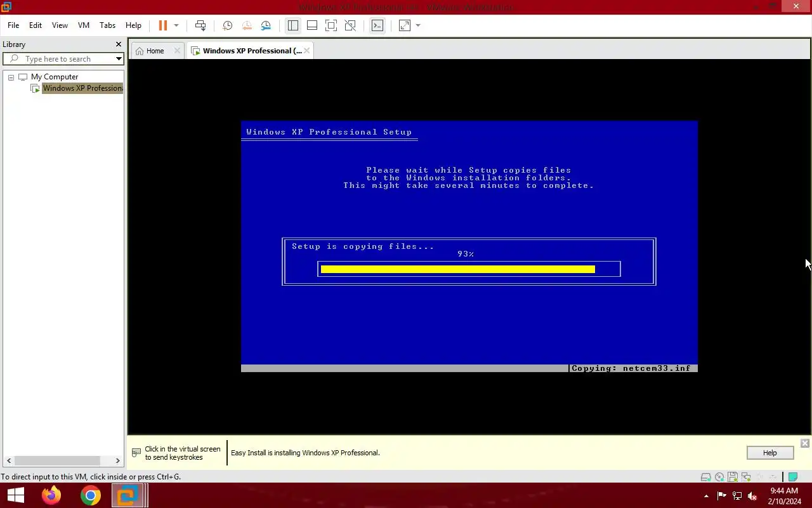Collapse the My Computer tree node
The width and height of the screenshot is (812, 508).
pos(11,77)
